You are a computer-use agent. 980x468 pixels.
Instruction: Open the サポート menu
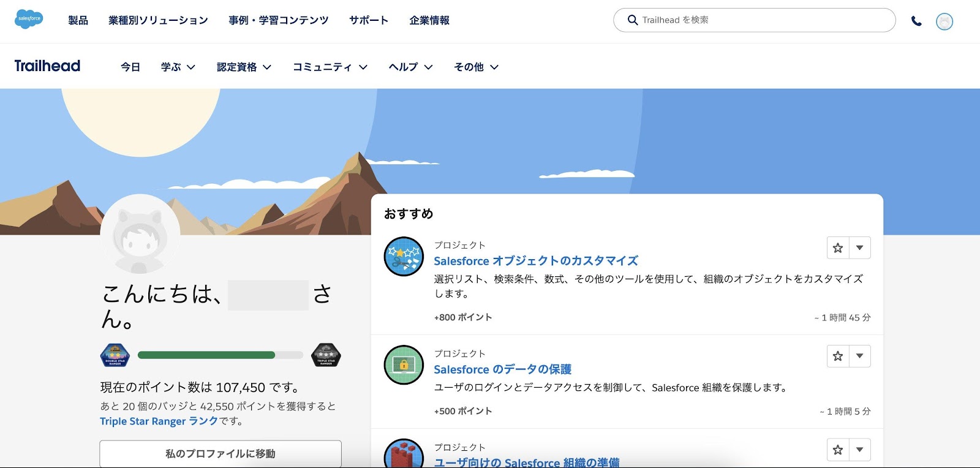tap(369, 20)
